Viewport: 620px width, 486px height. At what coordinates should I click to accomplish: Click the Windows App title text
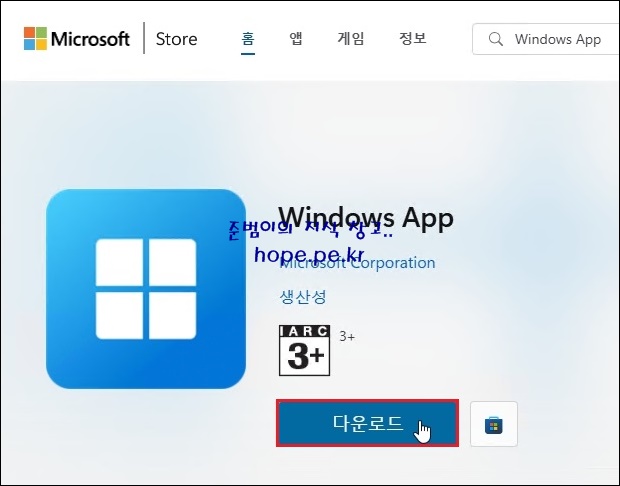click(366, 218)
